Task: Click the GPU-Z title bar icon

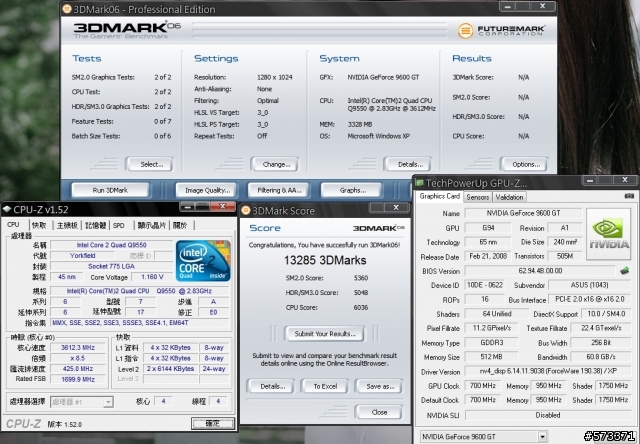Action: point(419,182)
